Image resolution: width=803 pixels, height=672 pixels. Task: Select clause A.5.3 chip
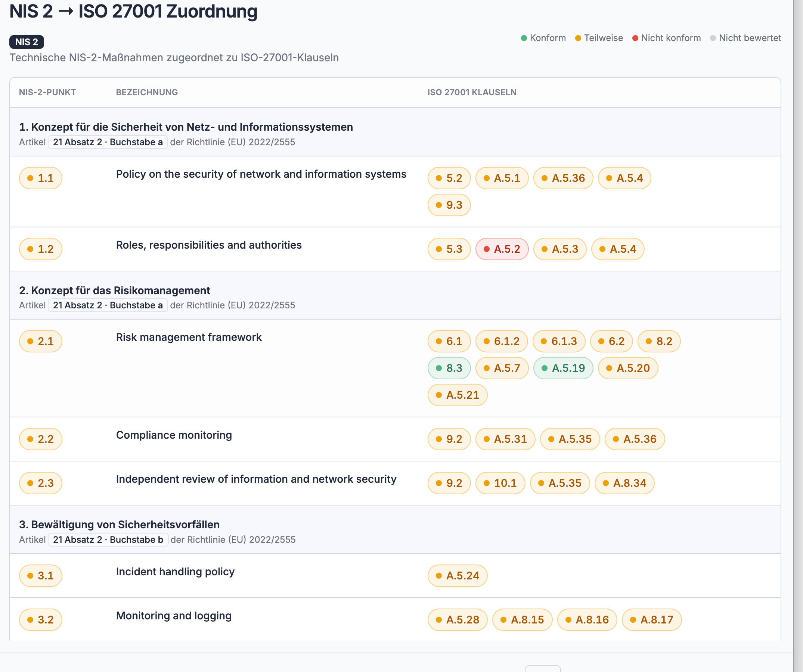560,249
